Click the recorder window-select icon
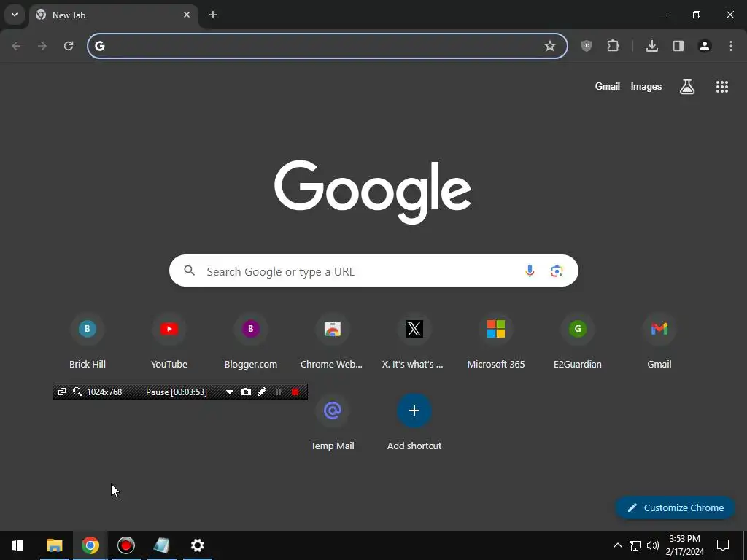This screenshot has width=747, height=560. 62,392
